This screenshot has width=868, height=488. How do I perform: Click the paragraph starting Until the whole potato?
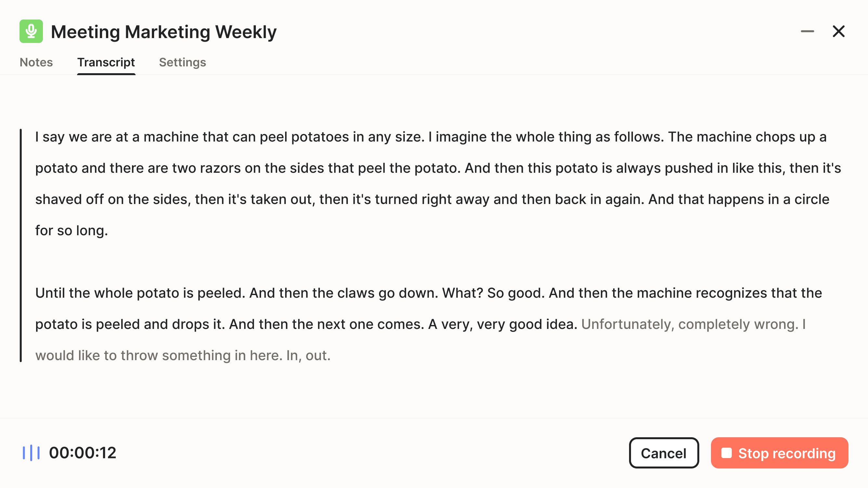pos(404,293)
